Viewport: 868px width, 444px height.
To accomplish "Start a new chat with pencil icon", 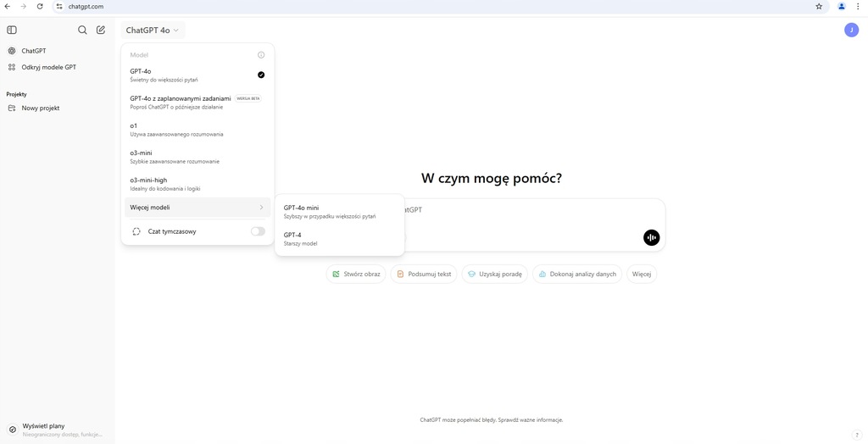I will [101, 30].
